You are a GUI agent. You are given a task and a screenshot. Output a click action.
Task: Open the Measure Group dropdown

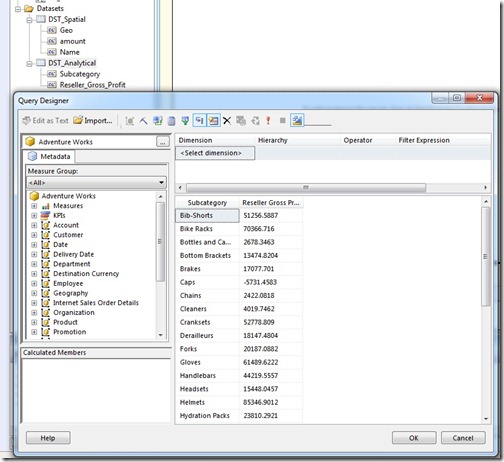pos(96,182)
